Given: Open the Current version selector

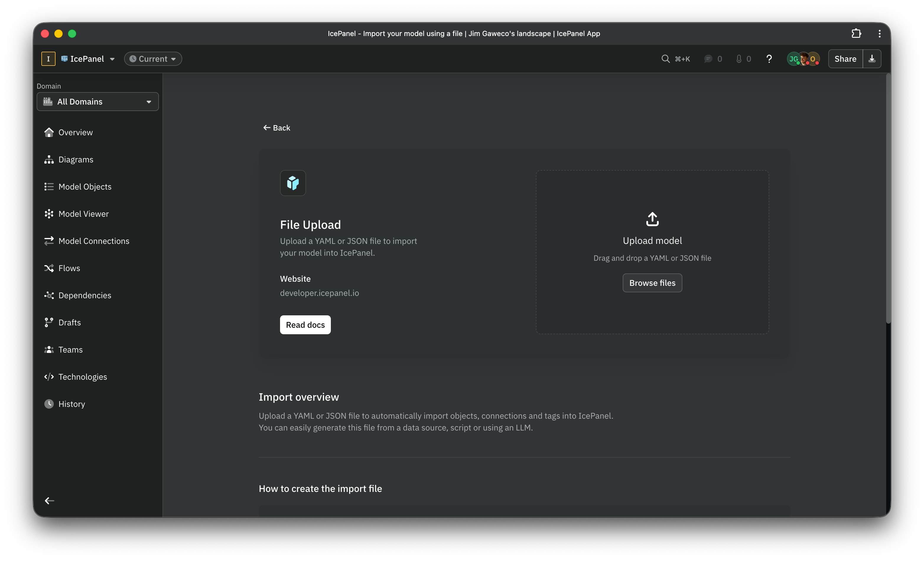Looking at the screenshot, I should [x=153, y=58].
